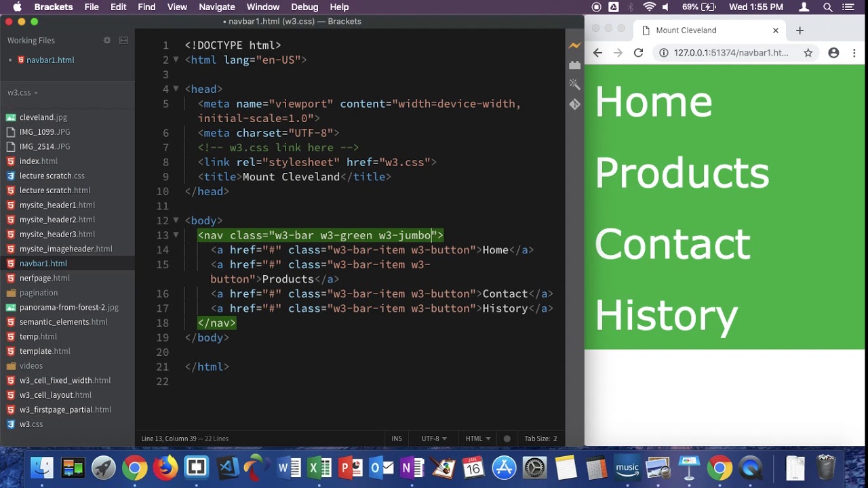Open Spotlight search magnifier in menu bar
The width and height of the screenshot is (868, 488).
pos(828,7)
